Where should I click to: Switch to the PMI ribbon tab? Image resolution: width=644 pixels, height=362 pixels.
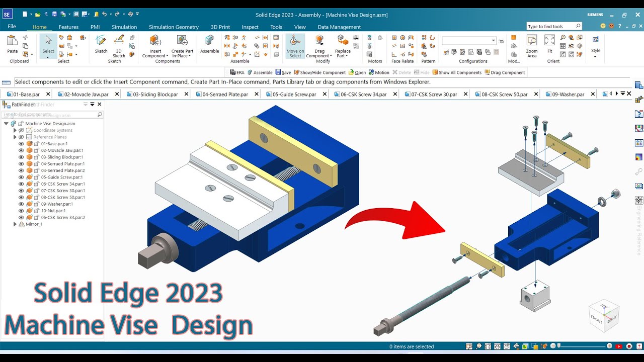(x=95, y=27)
